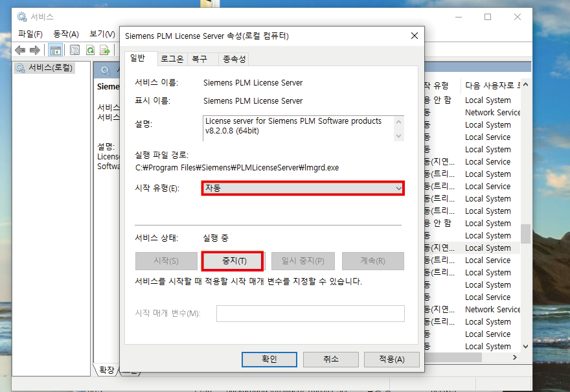Click the Services gear icon in title bar
Viewport: 570px width, 392px height.
pyautogui.click(x=22, y=17)
